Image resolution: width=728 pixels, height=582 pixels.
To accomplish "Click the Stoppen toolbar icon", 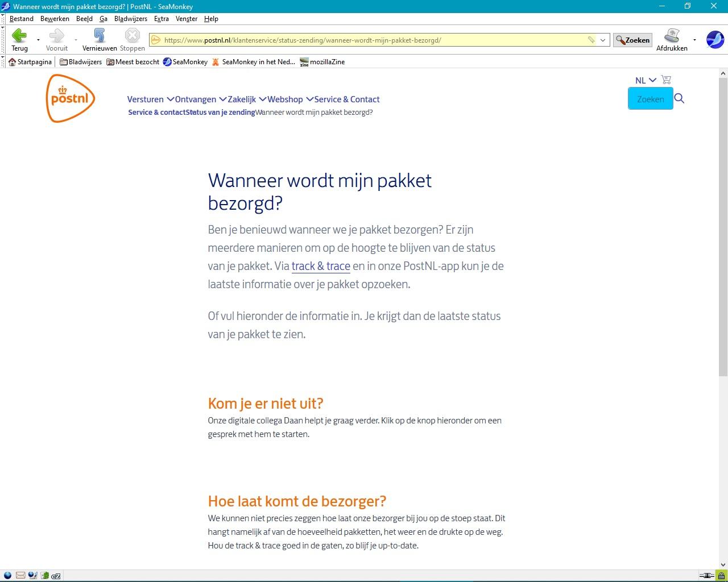I will (x=132, y=35).
